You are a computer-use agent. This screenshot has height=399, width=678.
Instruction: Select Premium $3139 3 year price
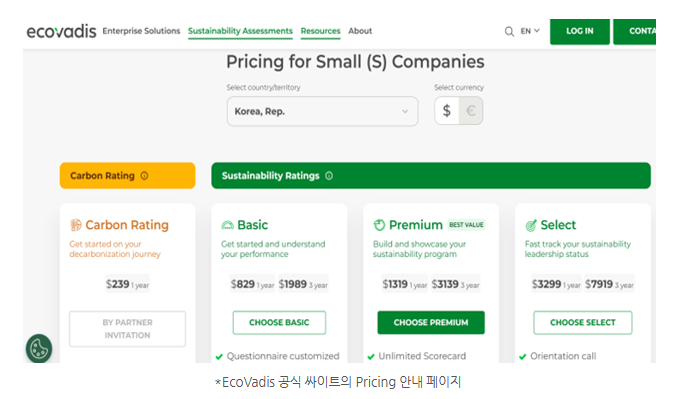pos(455,284)
